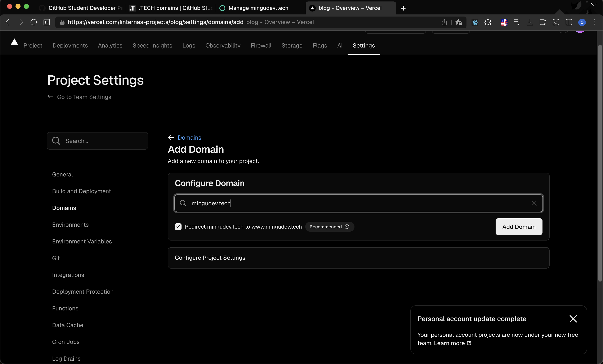Open the Project nav tab
This screenshot has width=603, height=364.
(33, 45)
